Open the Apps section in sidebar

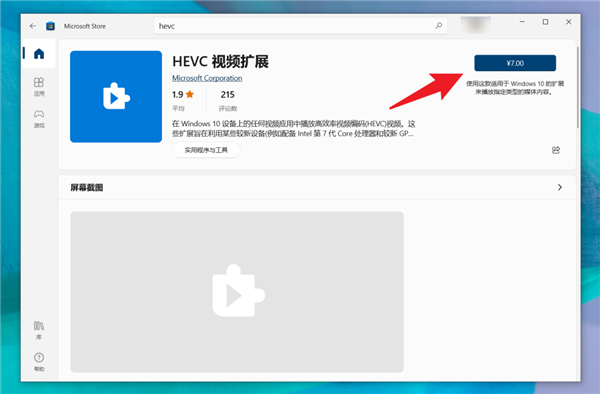pyautogui.click(x=39, y=86)
